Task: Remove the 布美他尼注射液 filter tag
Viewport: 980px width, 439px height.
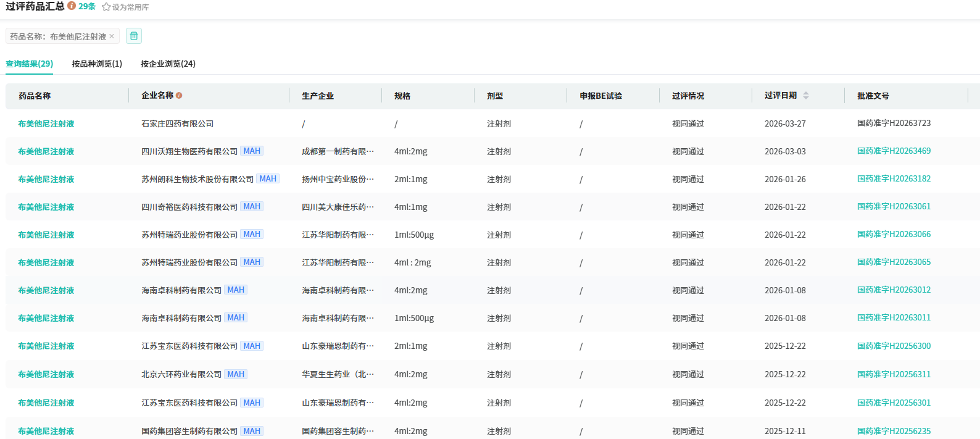Action: coord(112,36)
